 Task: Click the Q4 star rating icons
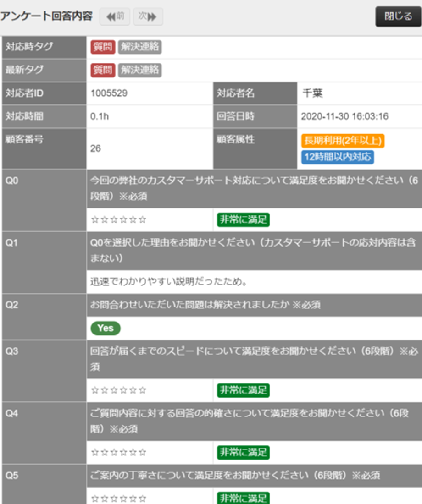(x=119, y=453)
